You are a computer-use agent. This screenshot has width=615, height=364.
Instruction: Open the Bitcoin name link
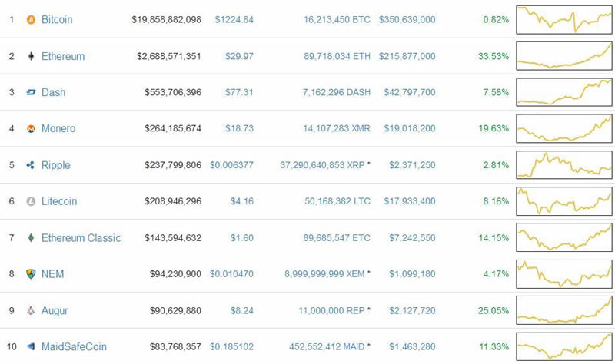(56, 19)
